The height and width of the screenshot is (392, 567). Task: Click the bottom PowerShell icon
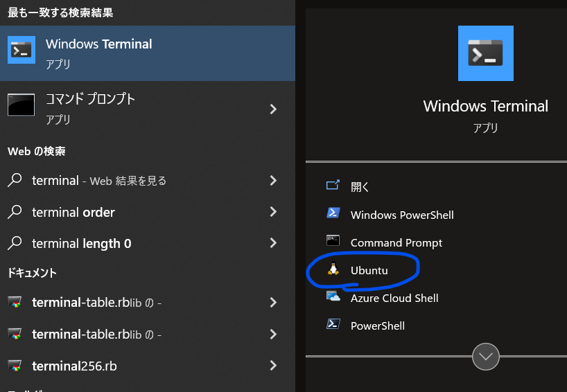click(x=333, y=325)
